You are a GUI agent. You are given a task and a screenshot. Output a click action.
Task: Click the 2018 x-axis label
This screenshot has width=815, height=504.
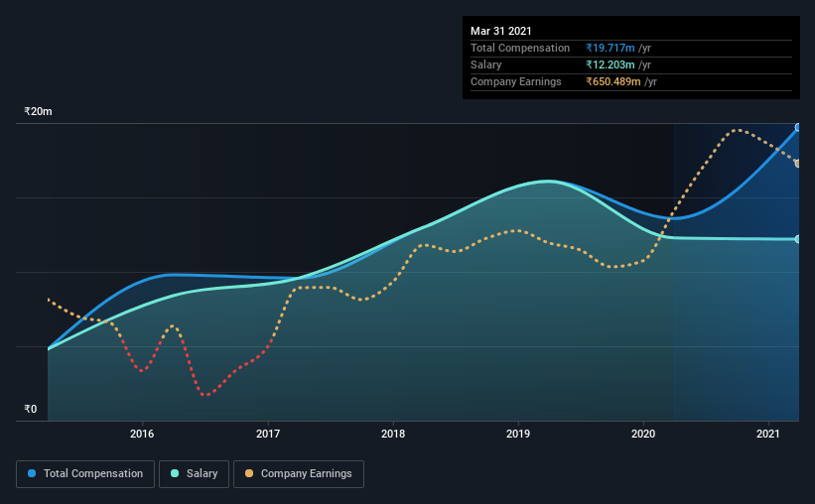tap(393, 434)
